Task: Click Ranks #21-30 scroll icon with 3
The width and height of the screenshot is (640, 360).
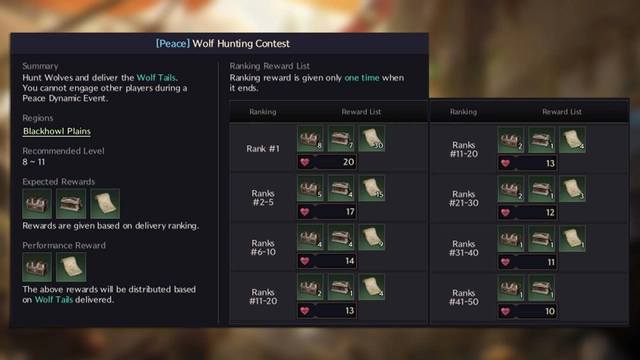Action: coord(572,189)
